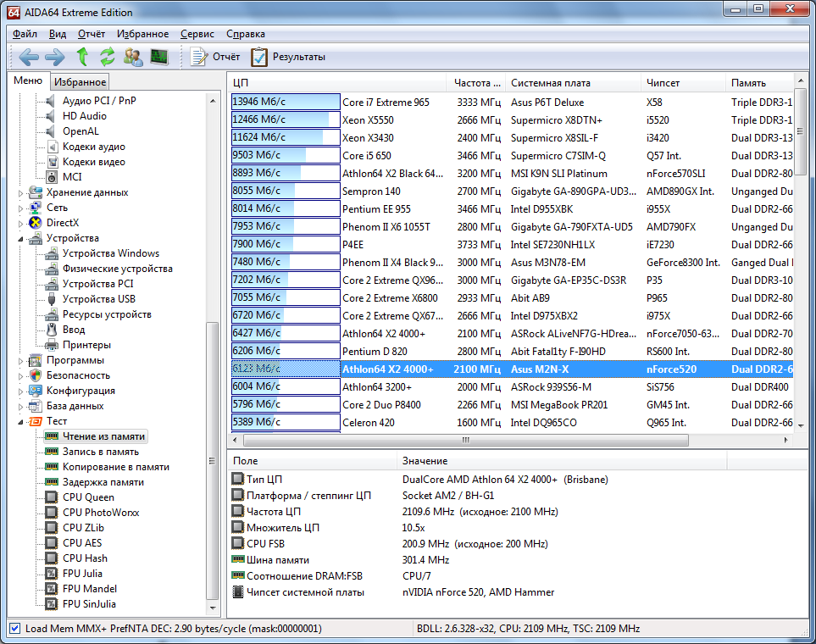Viewport: 816px width, 644px height.
Task: Click the Ресурсы устройств icon
Action: pos(52,314)
